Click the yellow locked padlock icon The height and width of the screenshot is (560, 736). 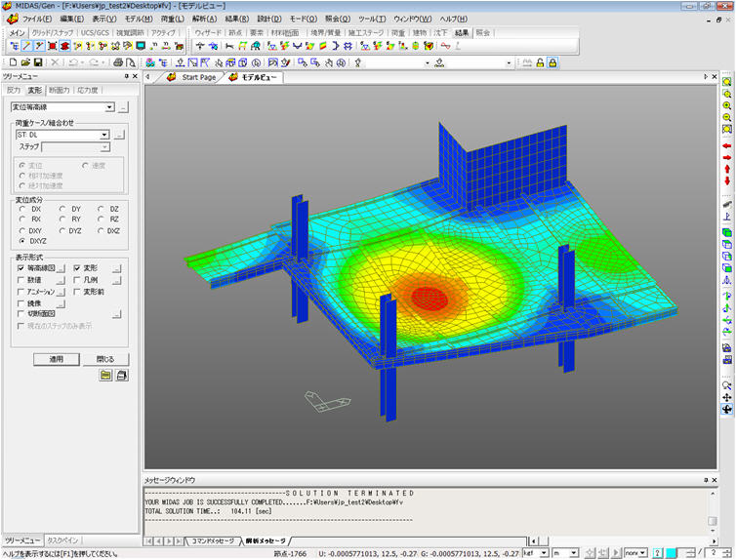click(x=552, y=62)
